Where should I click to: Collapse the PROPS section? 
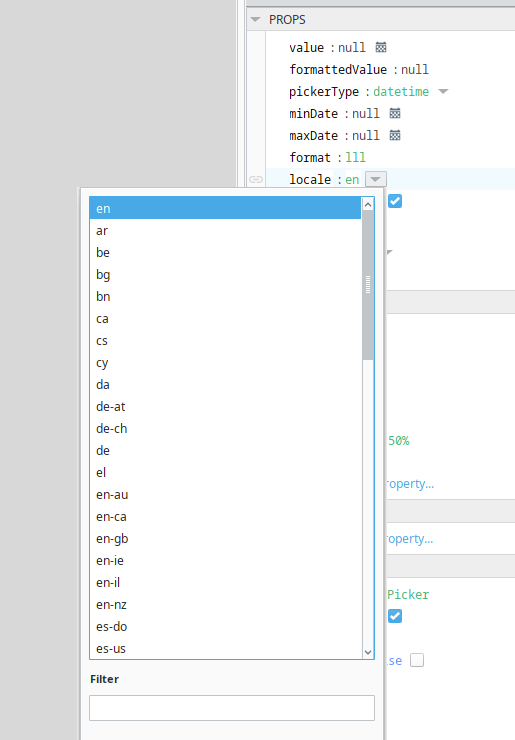tap(255, 20)
